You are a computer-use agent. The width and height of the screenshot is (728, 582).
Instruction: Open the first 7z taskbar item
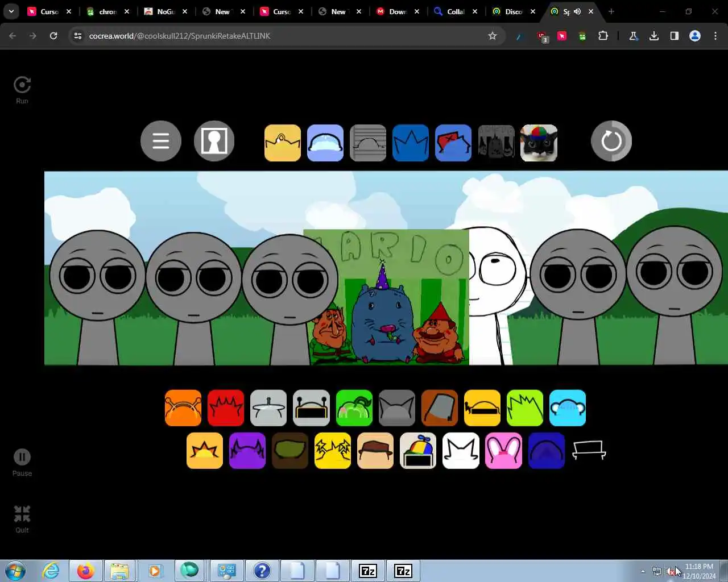click(368, 571)
